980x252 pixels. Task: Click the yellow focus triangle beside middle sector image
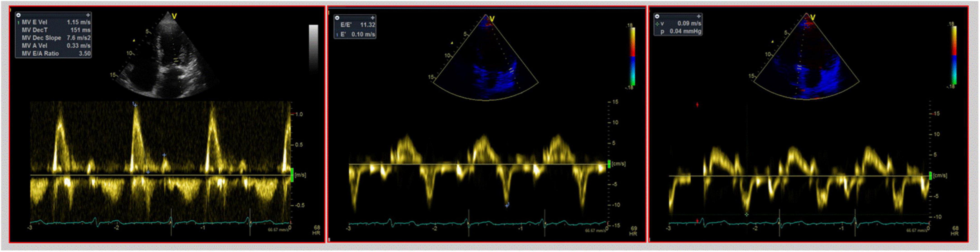coord(452,43)
